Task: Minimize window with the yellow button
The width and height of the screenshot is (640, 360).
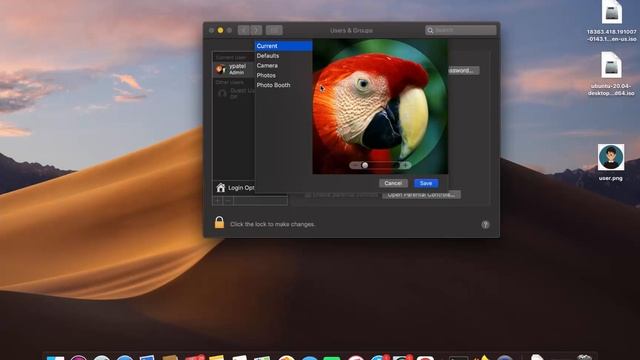Action: pos(220,30)
